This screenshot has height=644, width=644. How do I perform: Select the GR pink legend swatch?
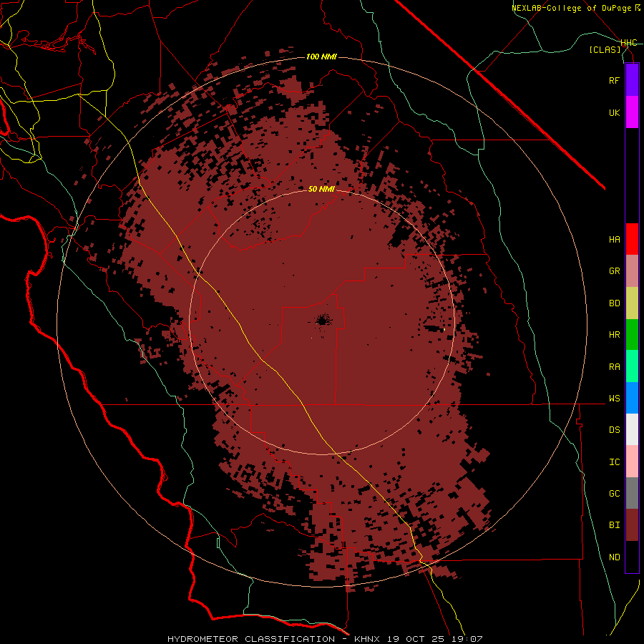coord(632,271)
